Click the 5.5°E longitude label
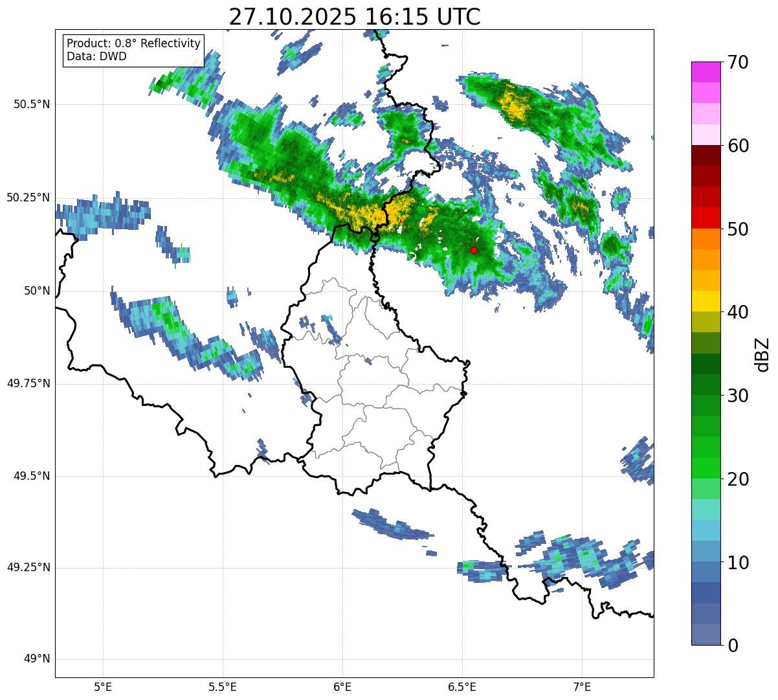 point(223,686)
